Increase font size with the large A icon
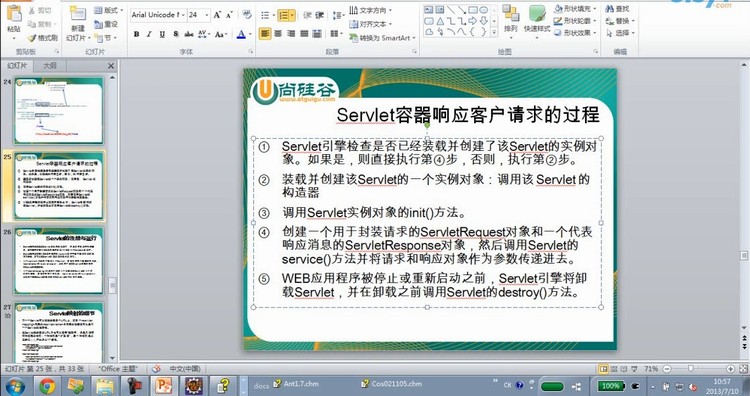This screenshot has width=750, height=396. [218, 15]
